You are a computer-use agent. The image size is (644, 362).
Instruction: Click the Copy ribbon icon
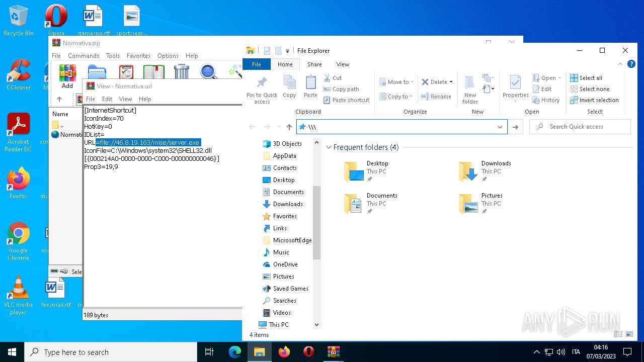point(289,86)
